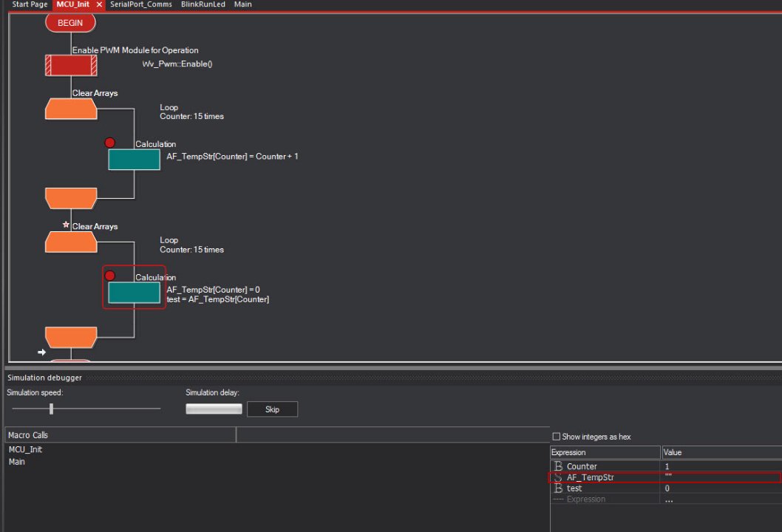The height and width of the screenshot is (532, 782).
Task: Select Main in the Macro Calls list
Action: point(16,462)
